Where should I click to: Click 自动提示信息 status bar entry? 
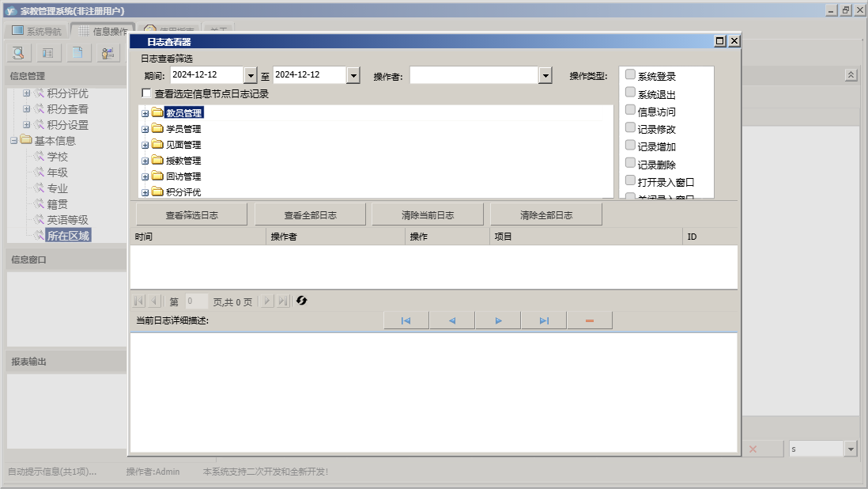(x=52, y=472)
